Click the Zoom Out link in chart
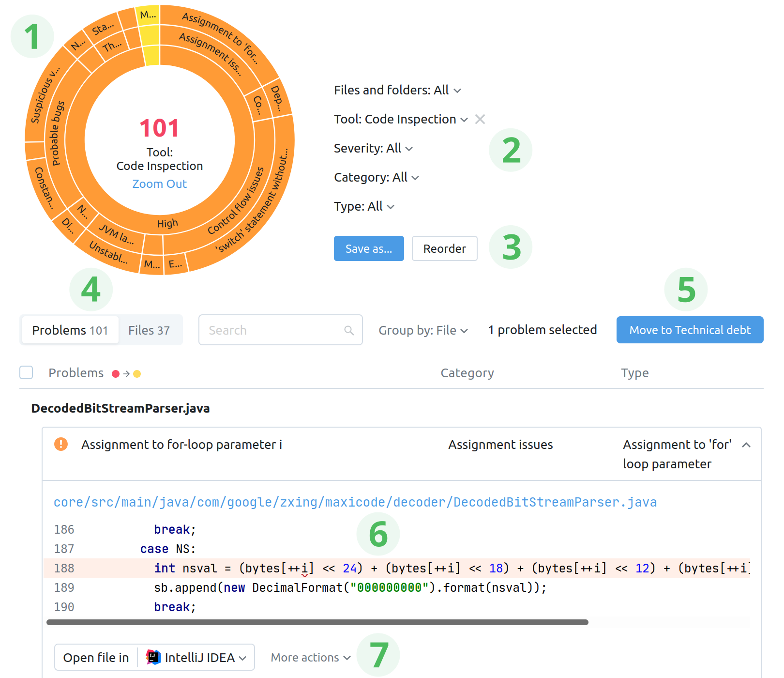This screenshot has width=784, height=678. [159, 184]
